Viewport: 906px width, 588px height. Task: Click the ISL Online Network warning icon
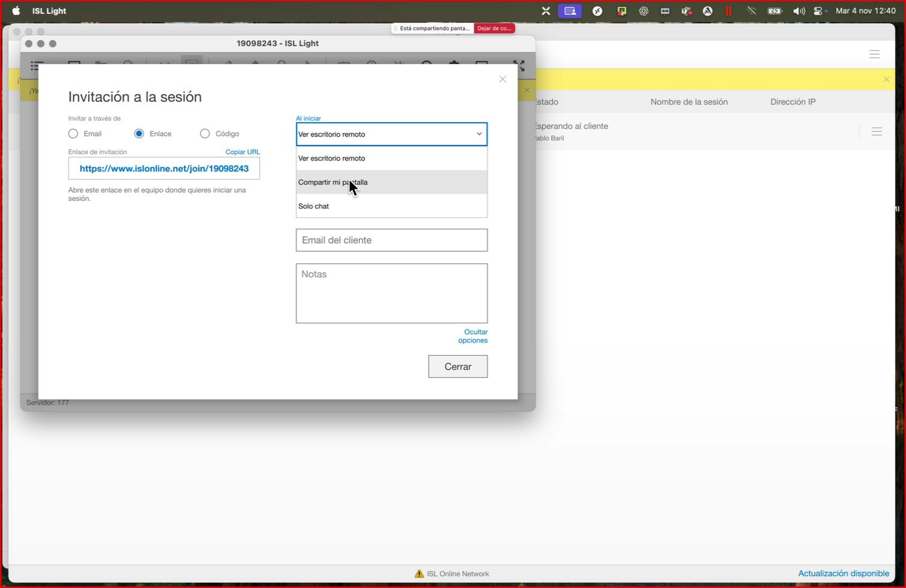tap(419, 574)
